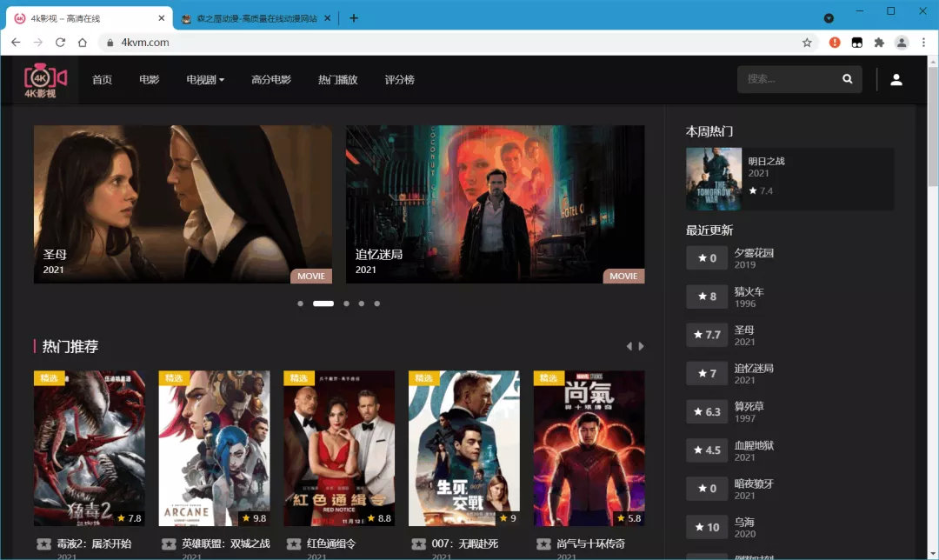Open browser home page icon
The image size is (939, 560).
click(83, 43)
